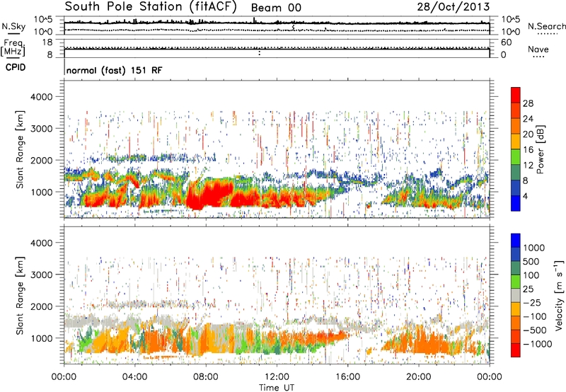Screen dimensions: 566x392
Task: Click the 'CPID' row label
Action: point(16,67)
